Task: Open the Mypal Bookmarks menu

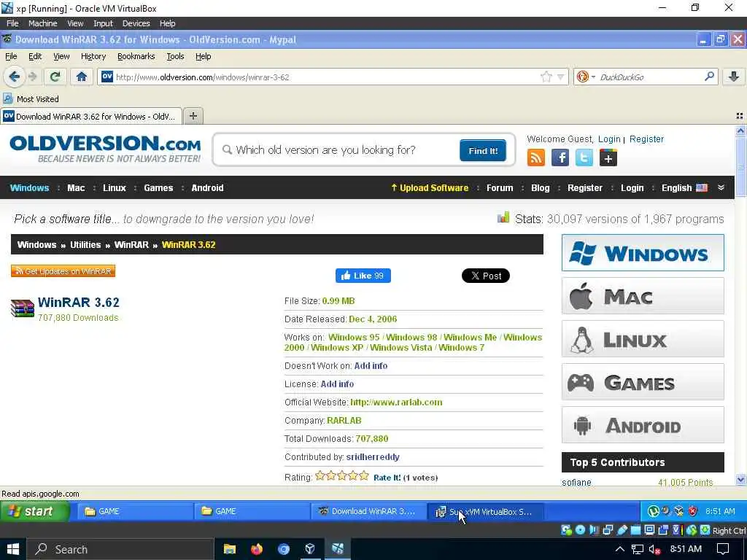Action: pyautogui.click(x=136, y=56)
